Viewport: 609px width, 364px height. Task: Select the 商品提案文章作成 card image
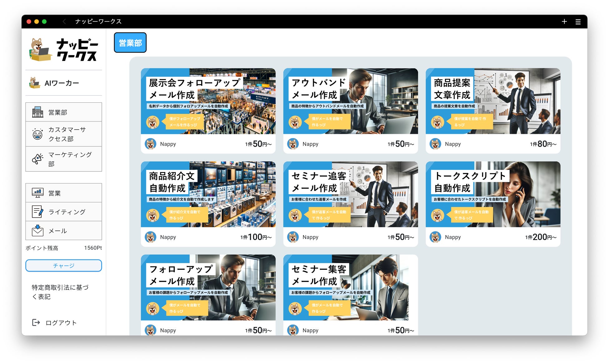point(493,101)
